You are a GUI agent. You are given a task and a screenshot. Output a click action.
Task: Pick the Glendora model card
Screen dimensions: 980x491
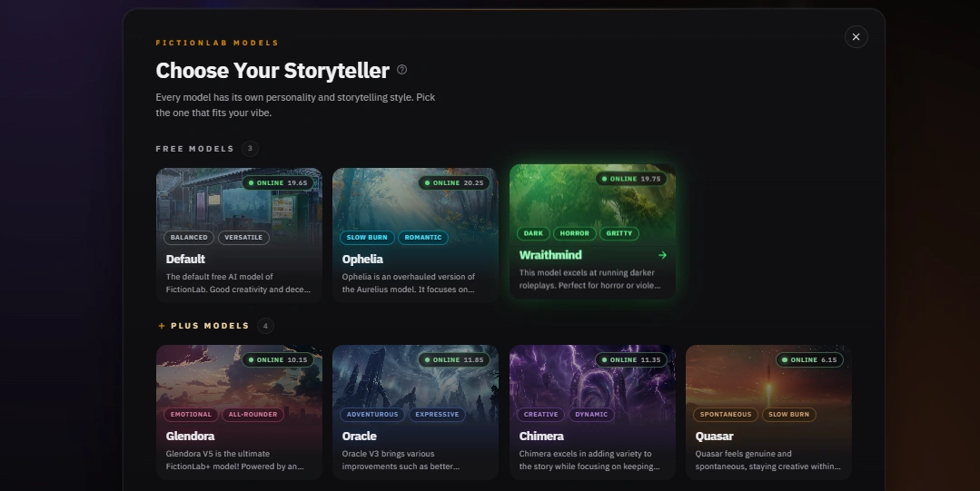point(240,412)
